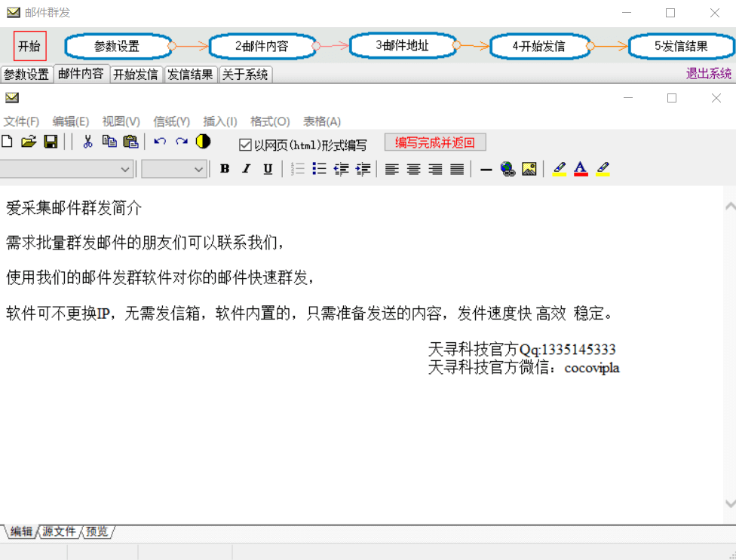Select the 3邮件地址 workflow step
736x560 pixels.
[403, 45]
